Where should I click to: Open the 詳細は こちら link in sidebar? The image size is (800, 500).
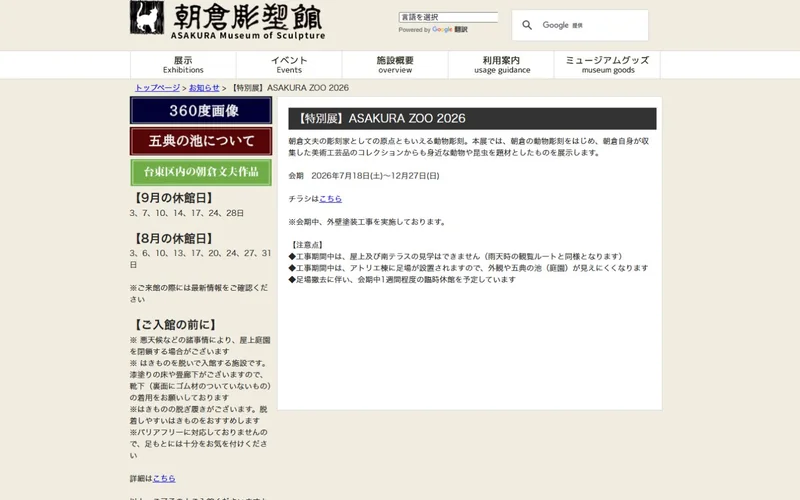[164, 479]
